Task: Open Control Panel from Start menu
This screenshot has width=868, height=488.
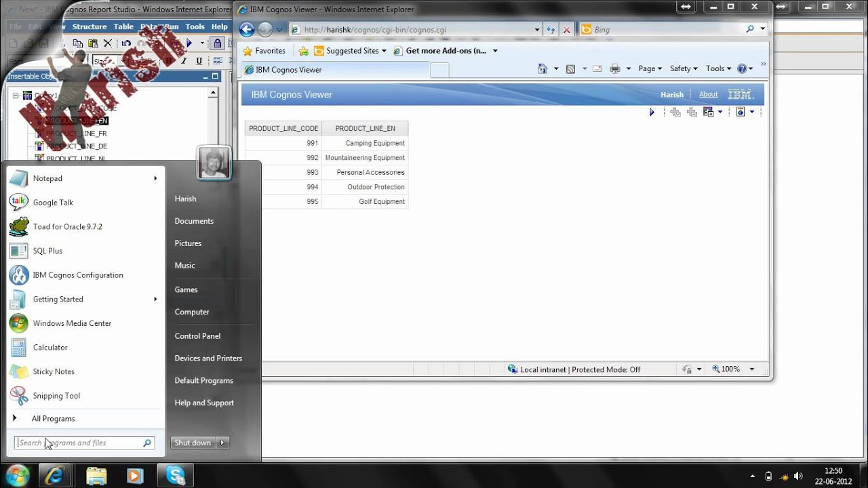Action: [x=197, y=336]
